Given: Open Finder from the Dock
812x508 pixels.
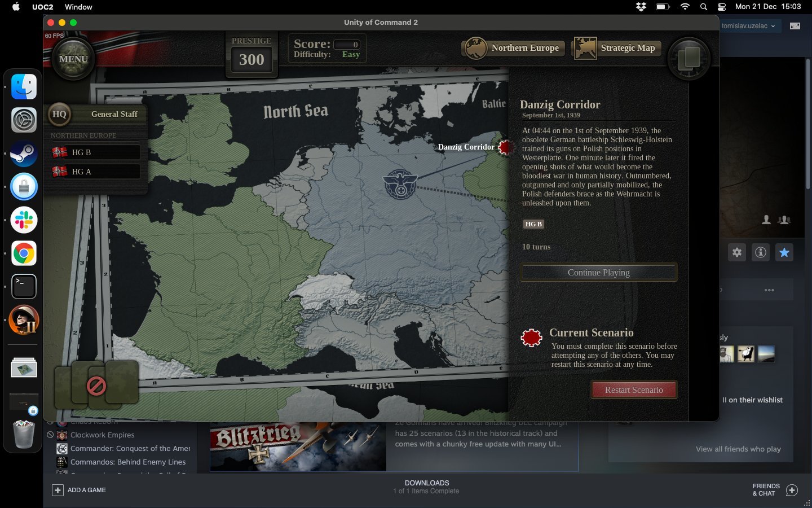Looking at the screenshot, I should (24, 87).
